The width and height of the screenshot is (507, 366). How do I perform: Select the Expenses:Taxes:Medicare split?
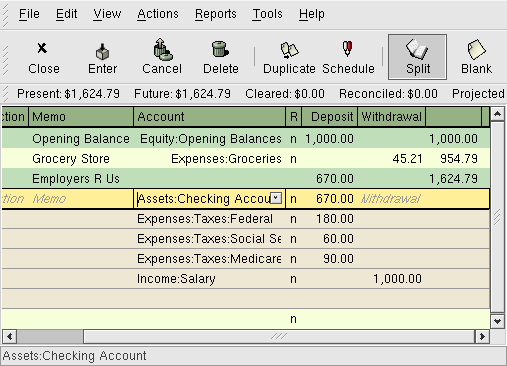[x=246, y=259]
